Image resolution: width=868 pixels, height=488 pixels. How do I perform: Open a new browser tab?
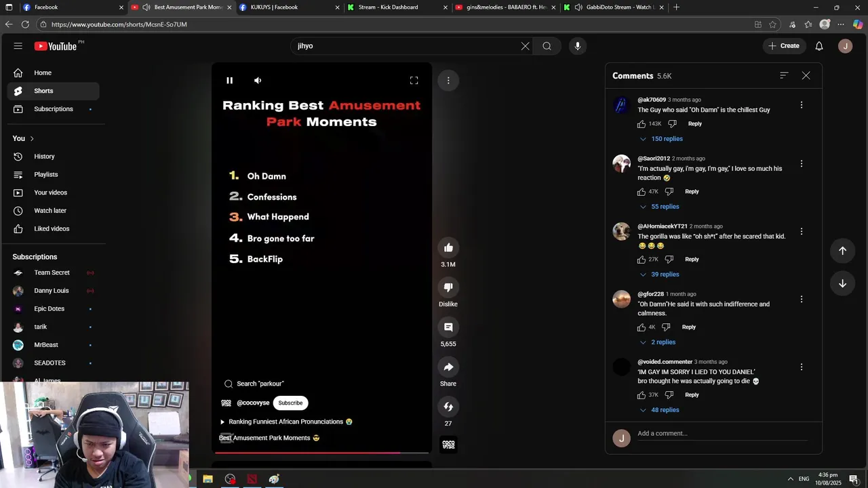click(x=676, y=7)
